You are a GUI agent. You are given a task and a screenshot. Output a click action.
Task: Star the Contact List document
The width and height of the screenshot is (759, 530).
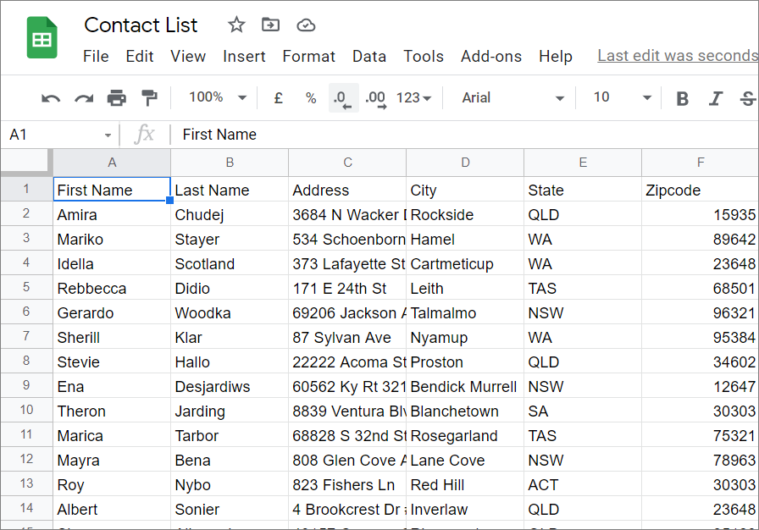(236, 24)
